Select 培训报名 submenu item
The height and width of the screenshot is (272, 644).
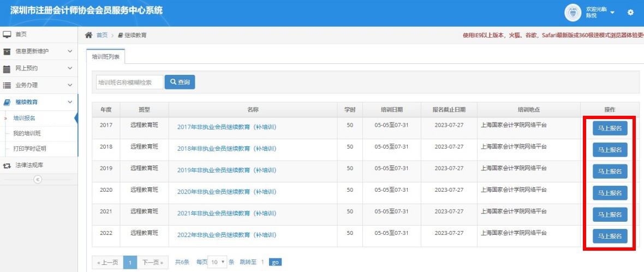(x=24, y=119)
